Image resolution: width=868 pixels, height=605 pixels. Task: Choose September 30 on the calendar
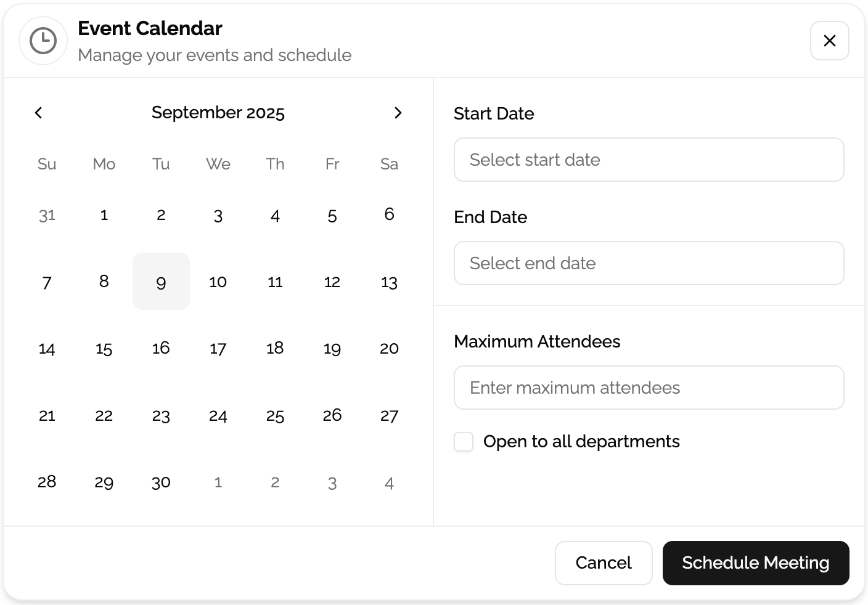coord(161,482)
